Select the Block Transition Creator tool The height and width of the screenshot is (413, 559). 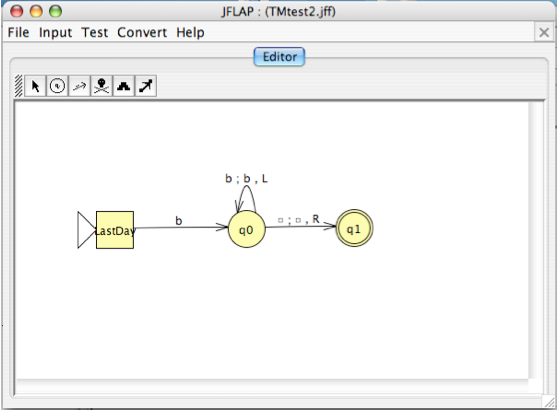(x=146, y=86)
